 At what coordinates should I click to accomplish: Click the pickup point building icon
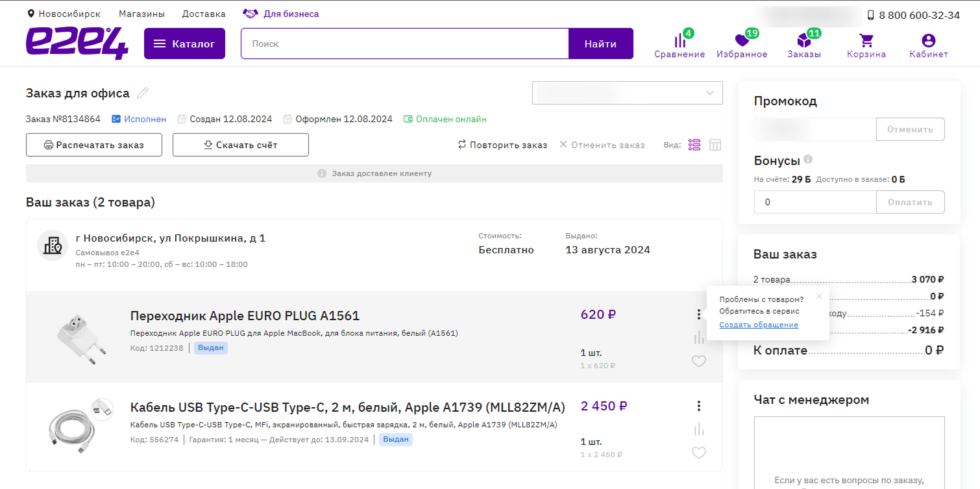click(x=53, y=245)
